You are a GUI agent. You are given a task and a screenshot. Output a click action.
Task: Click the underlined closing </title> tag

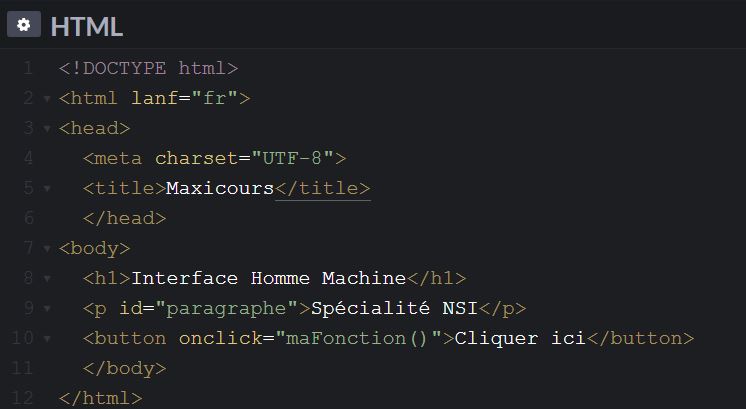(323, 188)
